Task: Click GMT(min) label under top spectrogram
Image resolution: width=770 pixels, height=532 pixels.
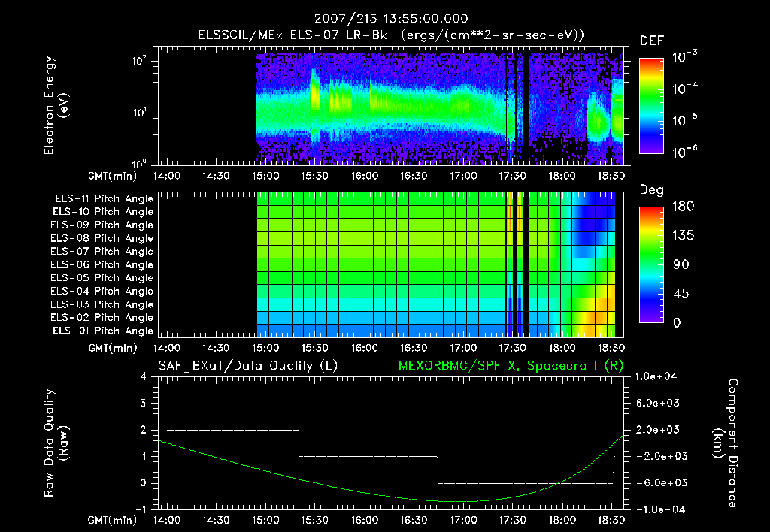Action: (x=113, y=176)
